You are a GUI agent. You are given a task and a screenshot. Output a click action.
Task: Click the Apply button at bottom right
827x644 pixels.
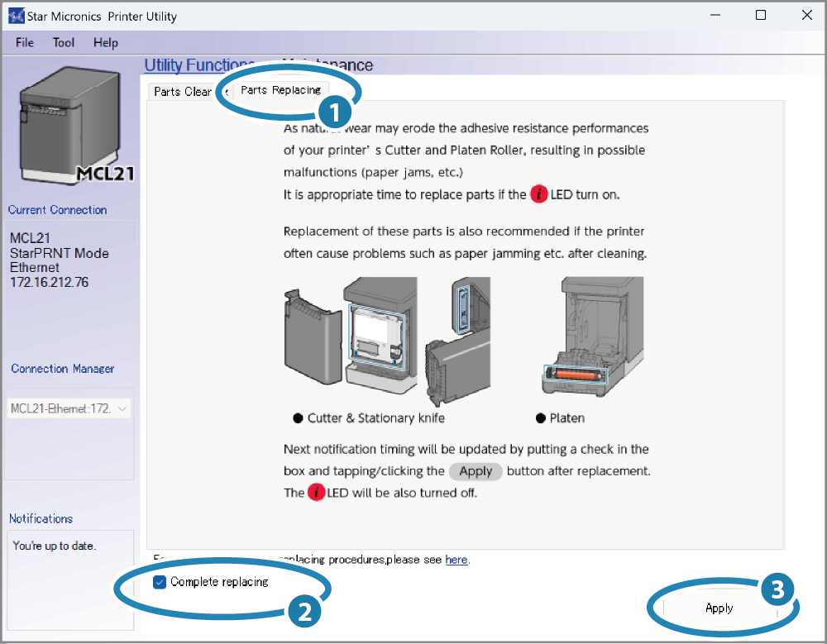pos(719,608)
